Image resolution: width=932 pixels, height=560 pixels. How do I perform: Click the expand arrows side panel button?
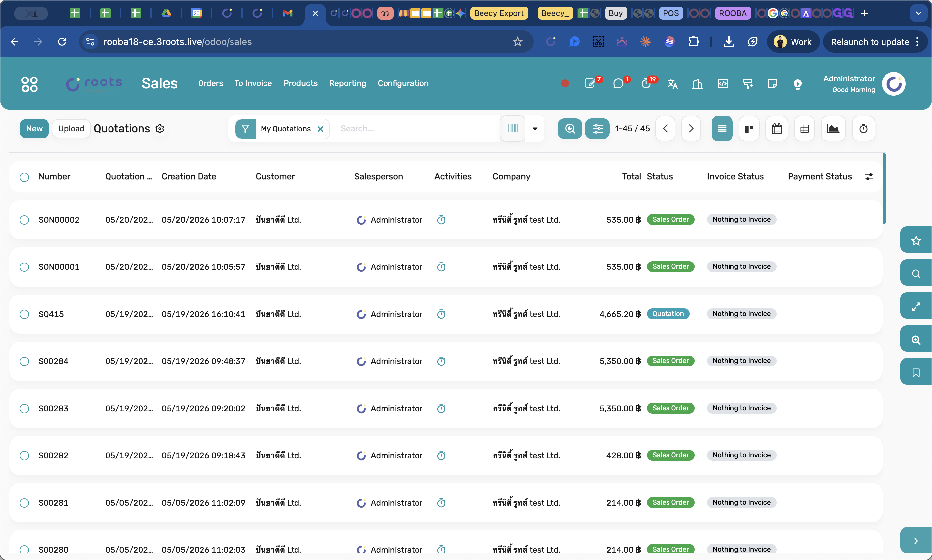point(916,306)
